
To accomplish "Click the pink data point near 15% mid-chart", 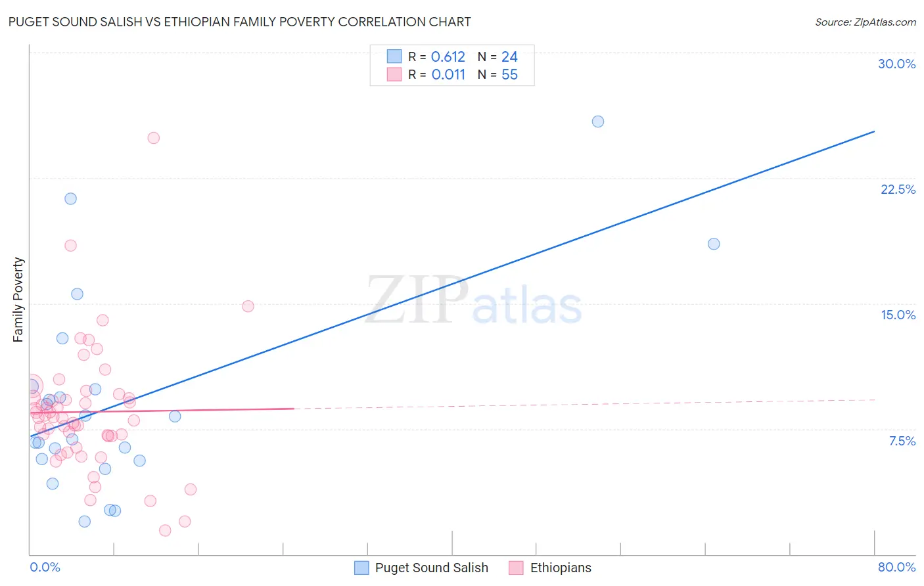I will (248, 306).
